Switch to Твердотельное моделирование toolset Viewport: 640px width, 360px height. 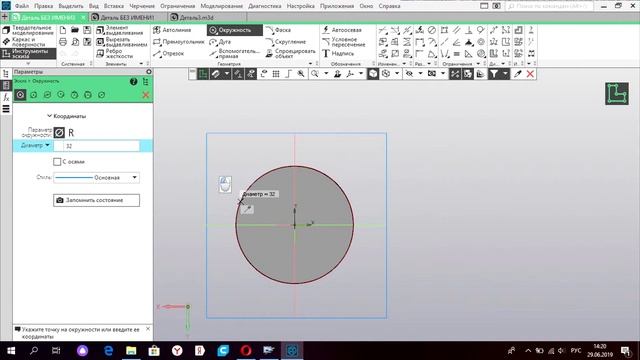(x=28, y=30)
